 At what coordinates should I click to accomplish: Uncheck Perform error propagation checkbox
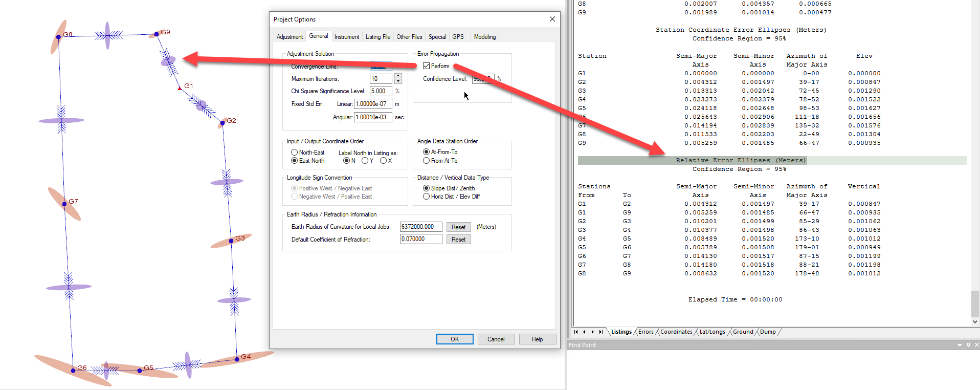[x=427, y=66]
